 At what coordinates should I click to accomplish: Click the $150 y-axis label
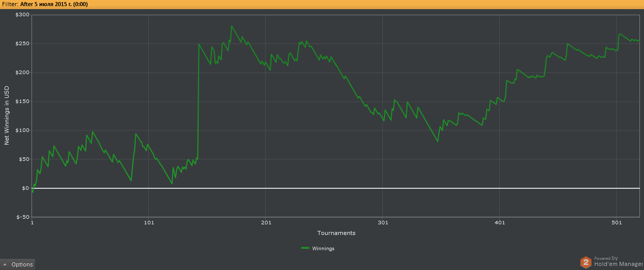[22, 102]
